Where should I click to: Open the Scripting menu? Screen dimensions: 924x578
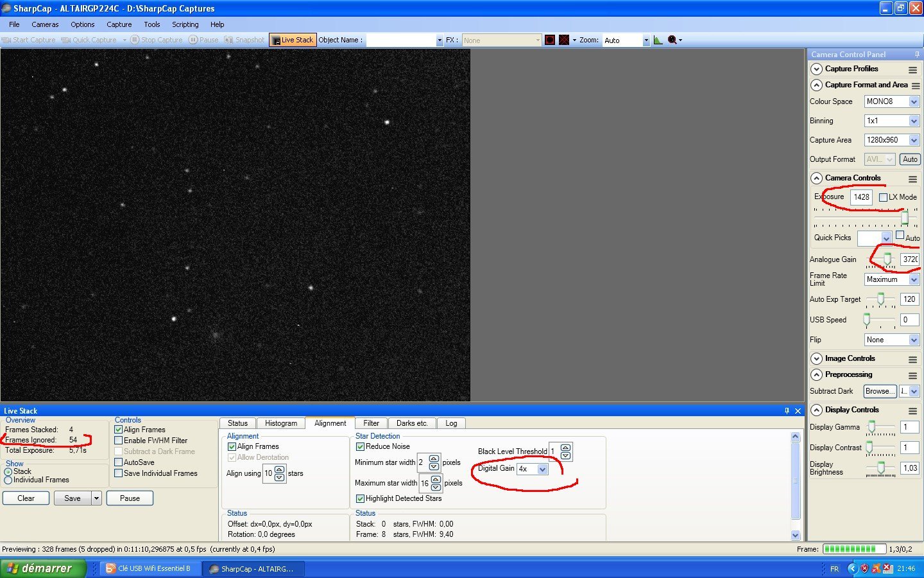coord(185,24)
